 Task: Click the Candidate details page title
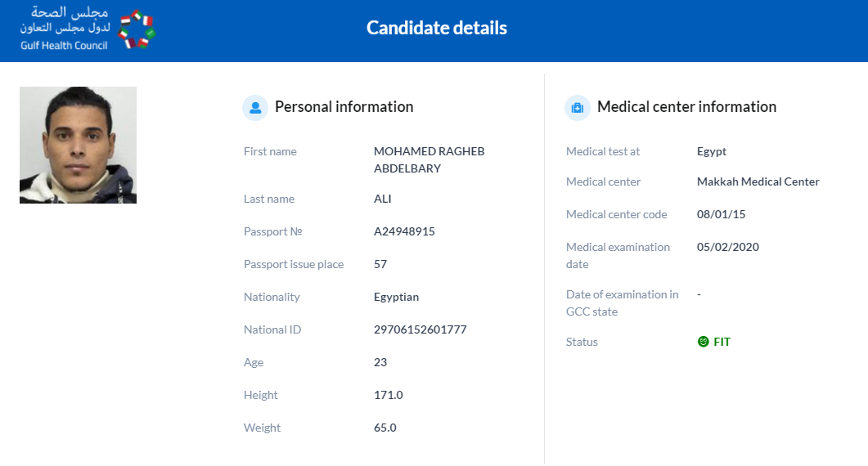coord(437,28)
